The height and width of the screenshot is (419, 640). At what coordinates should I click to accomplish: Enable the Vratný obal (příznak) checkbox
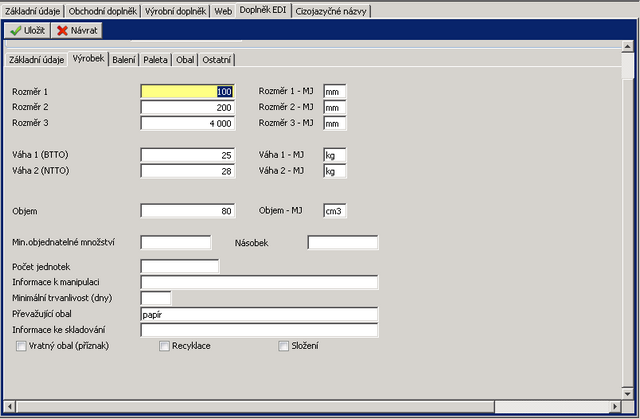(22, 346)
